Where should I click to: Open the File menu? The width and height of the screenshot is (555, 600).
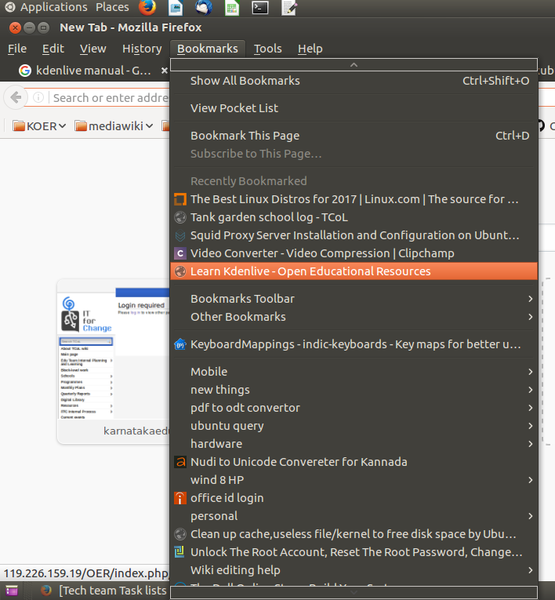pos(17,49)
